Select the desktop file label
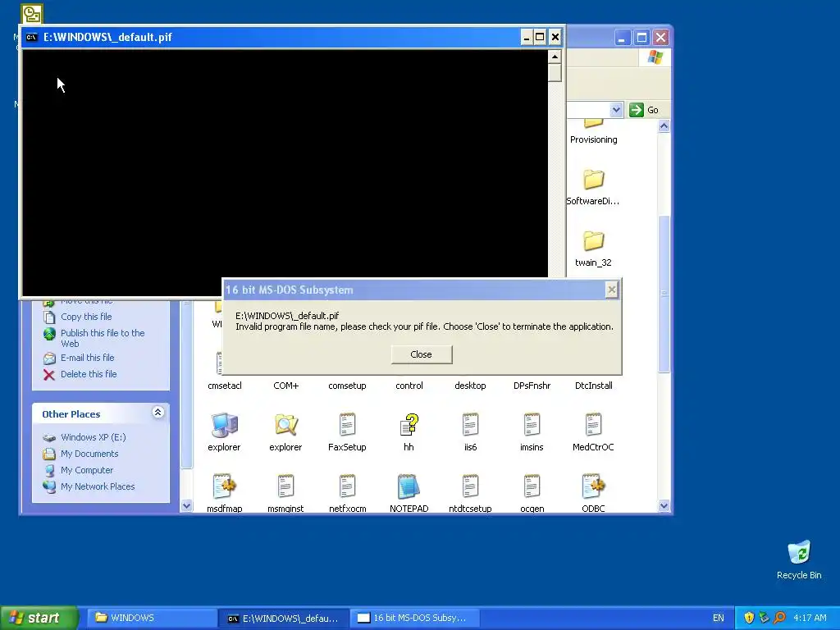This screenshot has width=840, height=630. click(470, 386)
